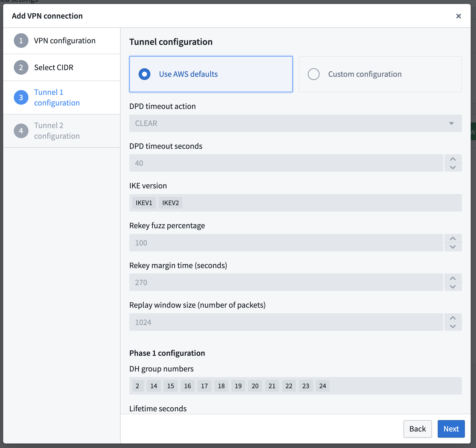Select the Use AWS defaults option
This screenshot has height=448, width=476.
[144, 74]
